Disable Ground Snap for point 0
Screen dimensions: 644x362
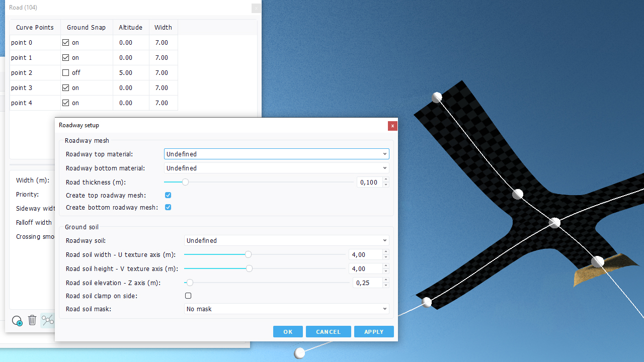(x=65, y=42)
